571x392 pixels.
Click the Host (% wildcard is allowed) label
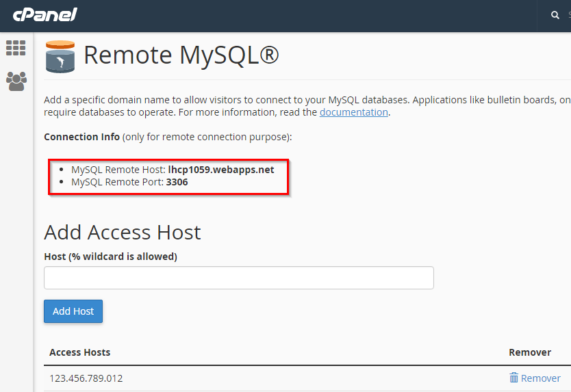coord(110,257)
